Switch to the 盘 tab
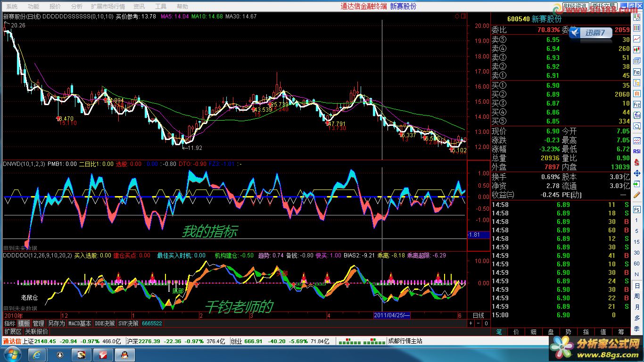644x362 pixels. click(551, 332)
